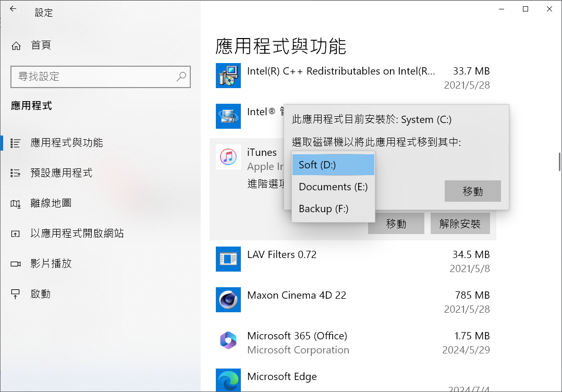Click the Microsoft Edge icon
Screen dimensions: 562x392
pyautogui.click(x=228, y=380)
